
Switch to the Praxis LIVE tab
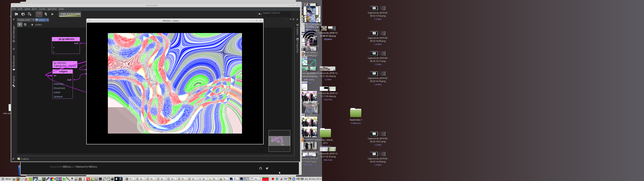[x=24, y=20]
